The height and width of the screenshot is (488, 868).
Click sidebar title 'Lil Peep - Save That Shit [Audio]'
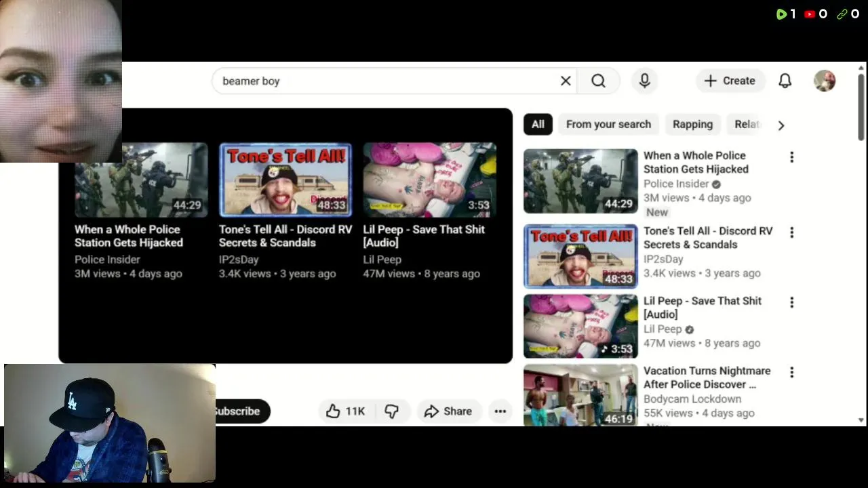703,308
